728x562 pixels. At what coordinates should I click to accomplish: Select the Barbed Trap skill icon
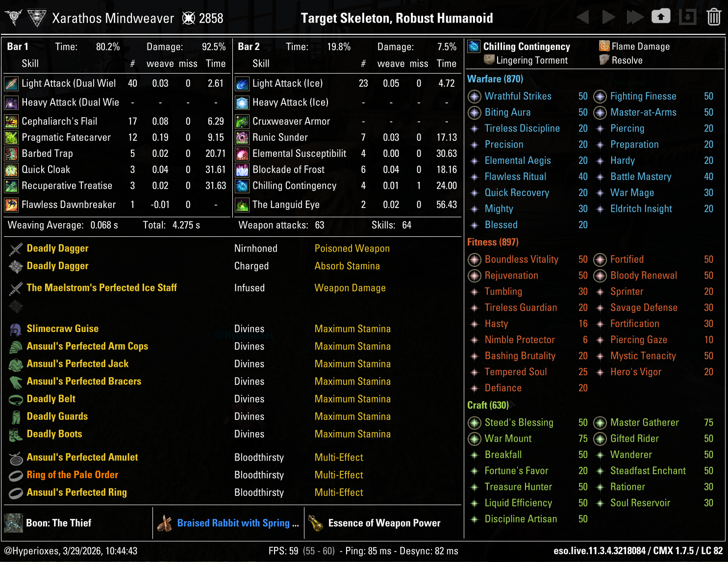click(x=11, y=153)
